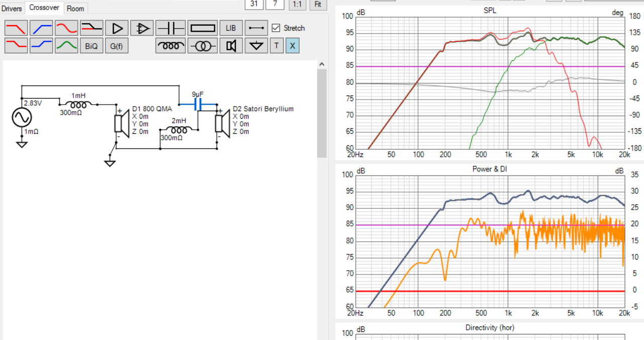644x340 pixels.
Task: Click the D2 Satori Beryllium label text
Action: (x=263, y=109)
